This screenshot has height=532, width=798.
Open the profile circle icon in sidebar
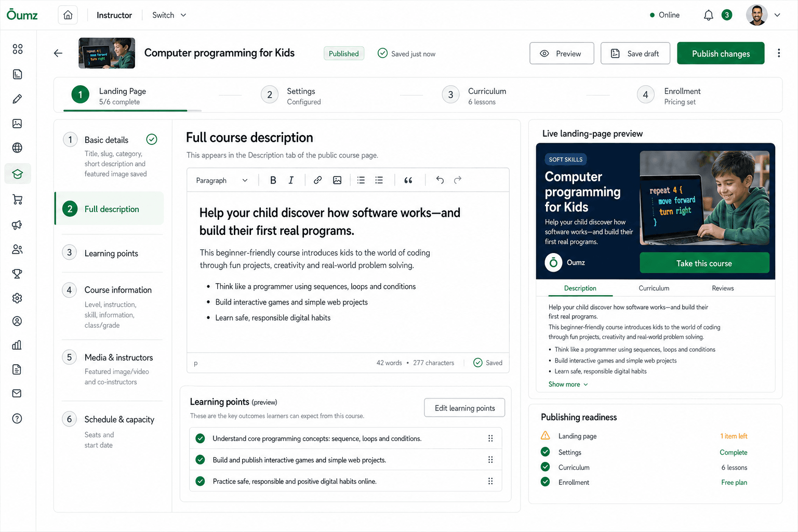click(17, 321)
